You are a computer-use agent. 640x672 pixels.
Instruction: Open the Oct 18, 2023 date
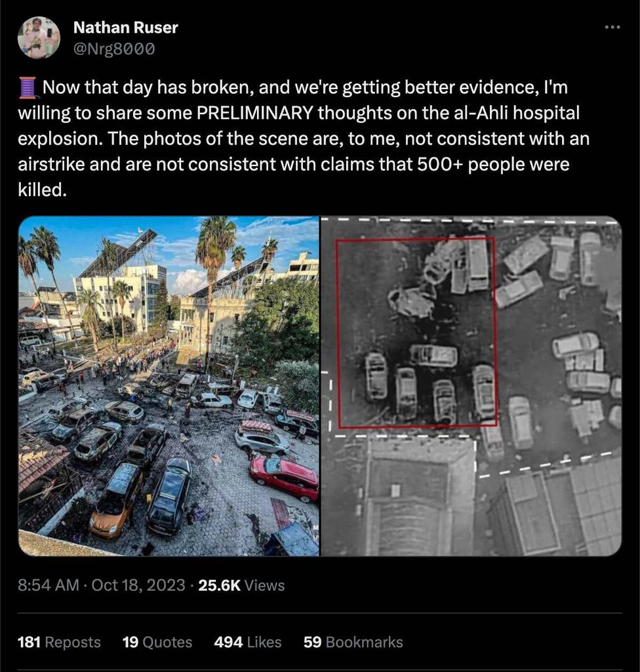[138, 585]
